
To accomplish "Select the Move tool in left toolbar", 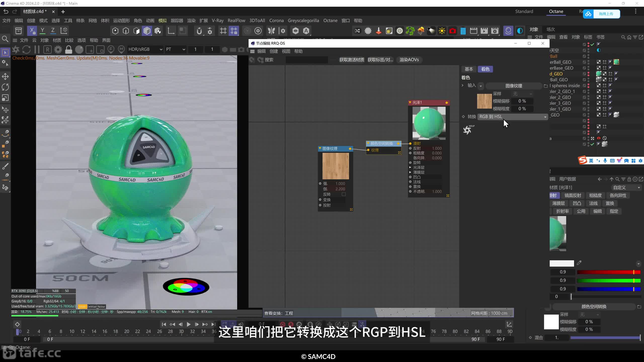I will coord(5,76).
